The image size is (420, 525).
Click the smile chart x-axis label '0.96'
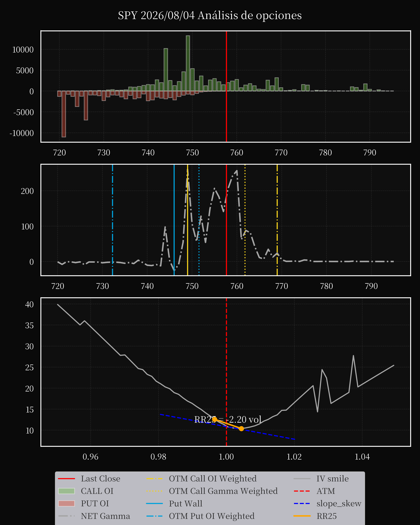pos(90,457)
